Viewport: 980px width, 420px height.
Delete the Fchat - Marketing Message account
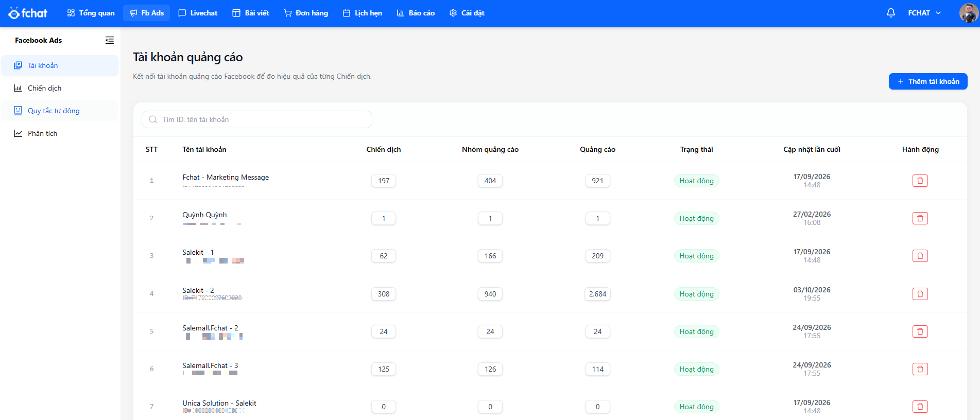920,181
